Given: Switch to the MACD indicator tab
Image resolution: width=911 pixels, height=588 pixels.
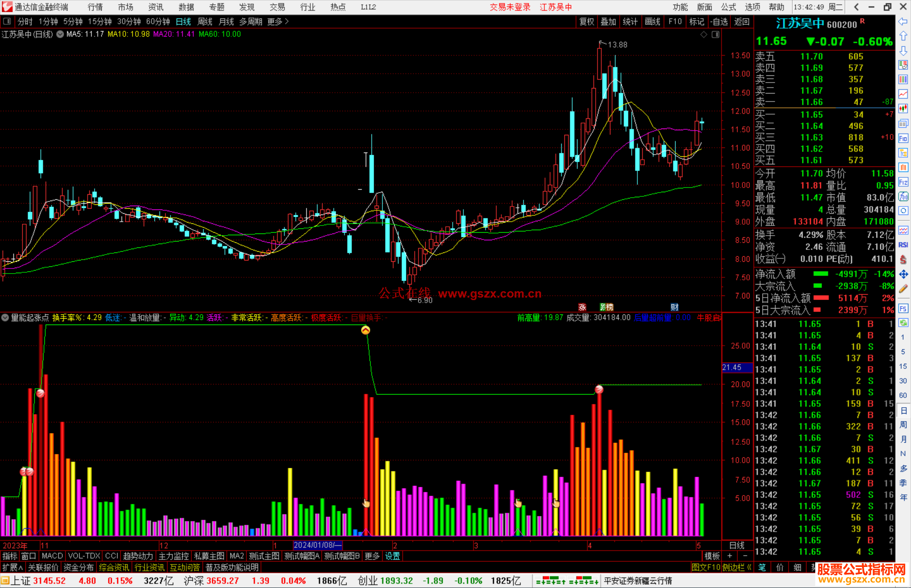Looking at the screenshot, I should [x=52, y=556].
